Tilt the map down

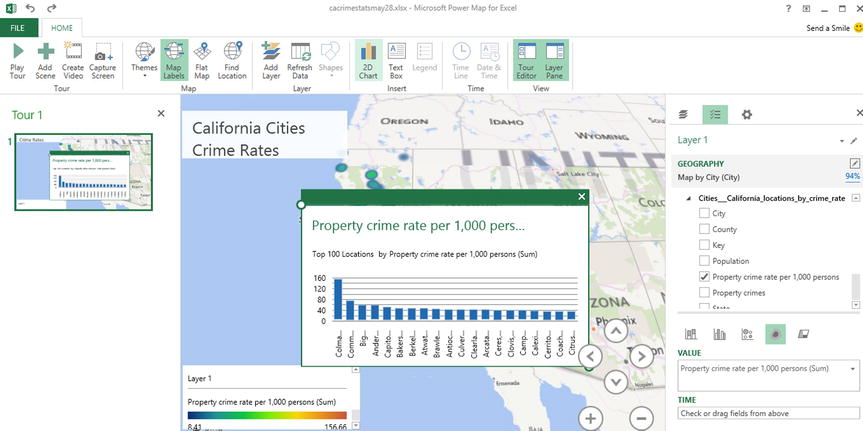point(616,381)
